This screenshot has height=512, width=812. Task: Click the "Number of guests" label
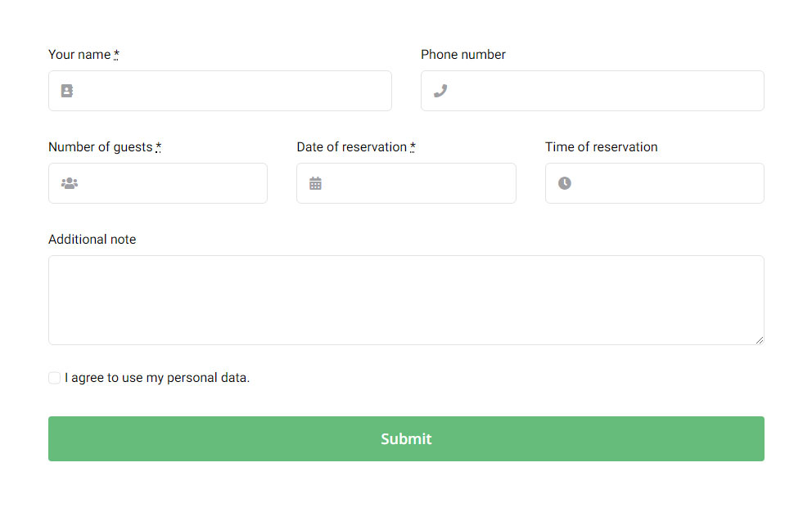[100, 147]
